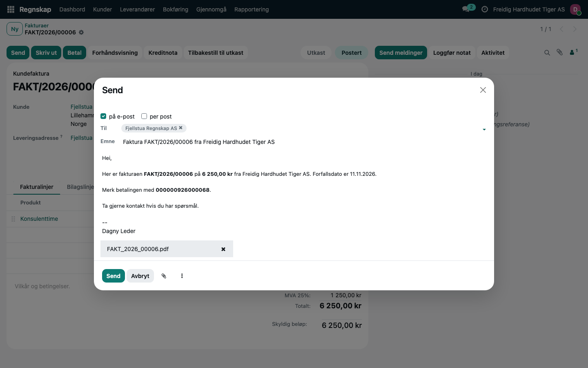Click the chatter search magnifier icon
This screenshot has height=368, width=588.
(x=547, y=53)
